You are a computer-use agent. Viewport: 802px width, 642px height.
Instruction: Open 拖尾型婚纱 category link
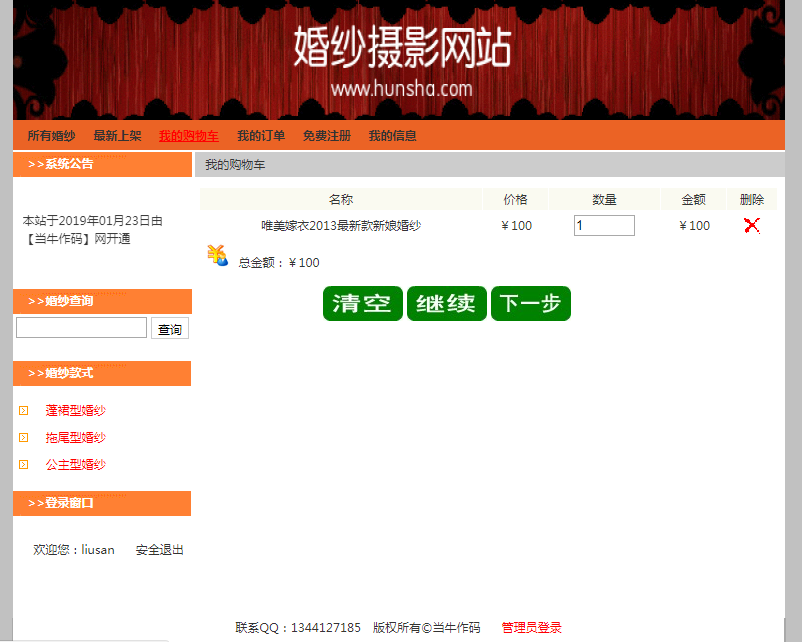pyautogui.click(x=76, y=437)
